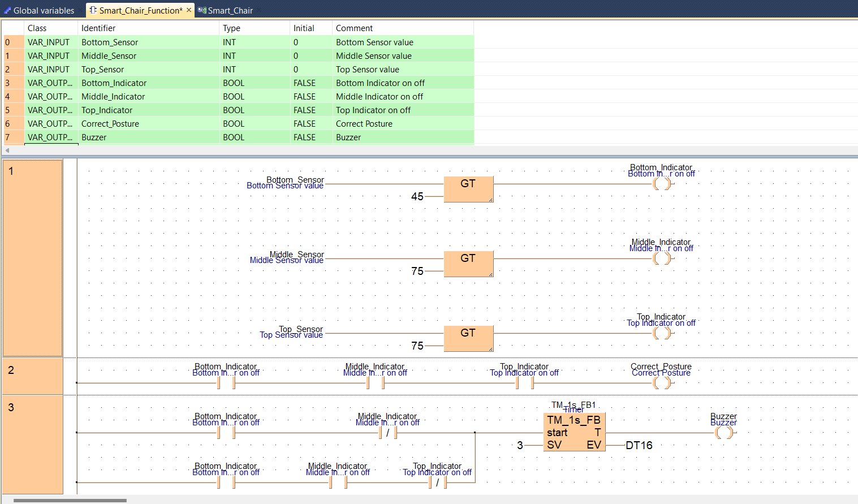Click the 'Middle Indicator on off' comment cell

coord(403,96)
